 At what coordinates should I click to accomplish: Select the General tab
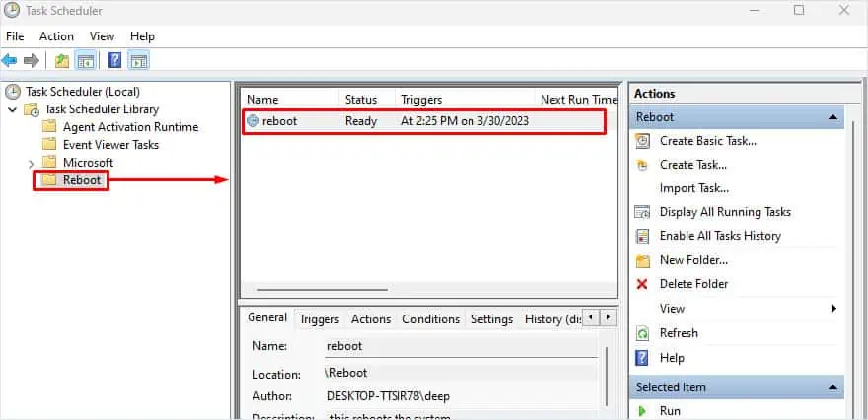(x=267, y=317)
